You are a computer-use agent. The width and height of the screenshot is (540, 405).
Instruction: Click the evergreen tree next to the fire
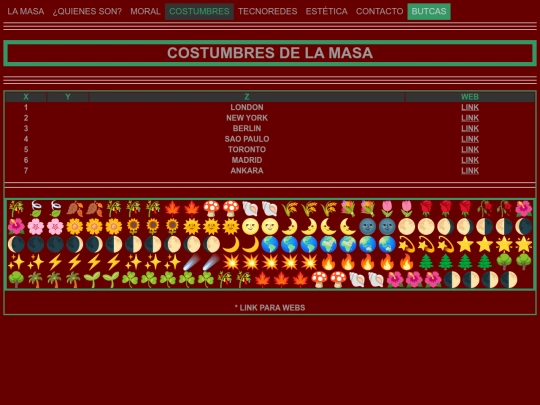click(x=426, y=262)
